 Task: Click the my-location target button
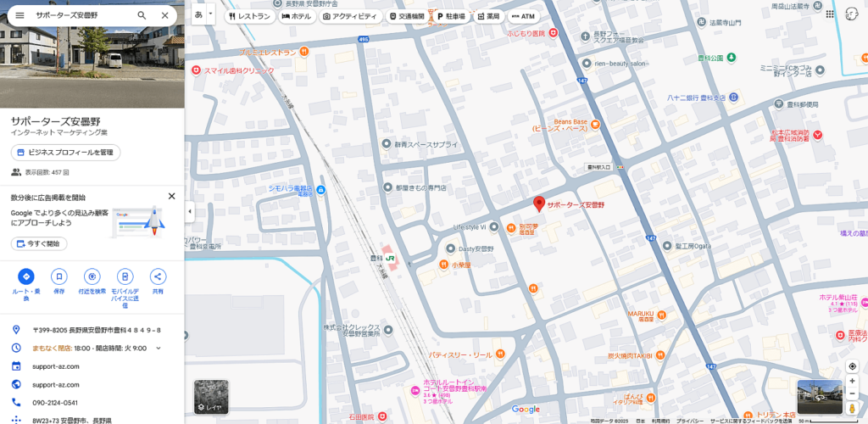click(852, 366)
